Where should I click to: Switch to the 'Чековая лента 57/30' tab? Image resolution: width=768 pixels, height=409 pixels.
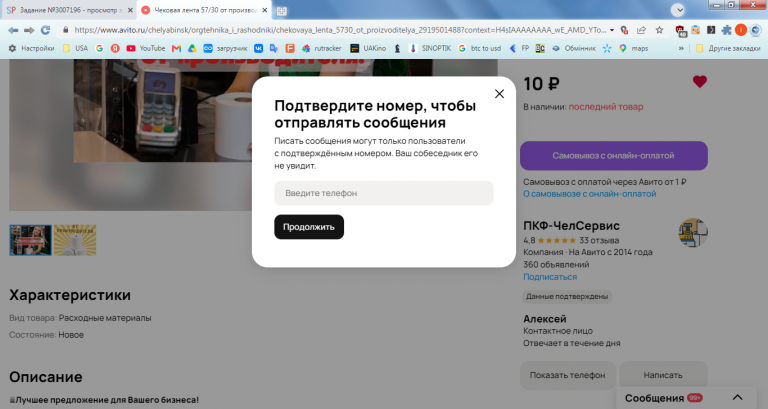point(205,10)
